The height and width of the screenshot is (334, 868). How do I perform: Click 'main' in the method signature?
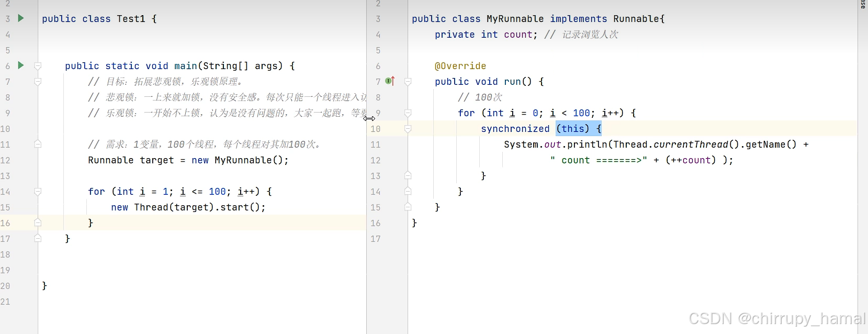coord(186,66)
